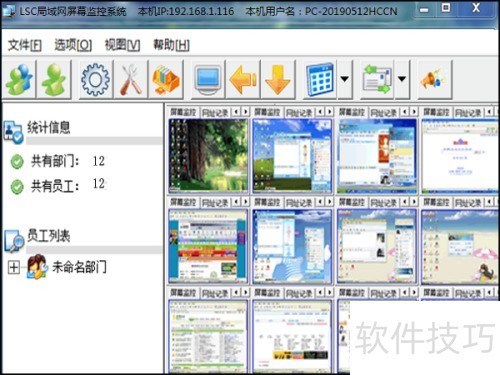Open dropdown arrow beside message transfer icon
500x375 pixels.
click(x=402, y=79)
